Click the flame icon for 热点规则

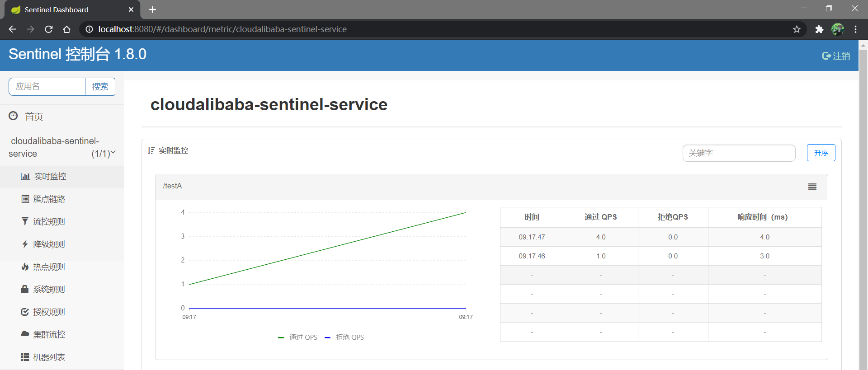click(25, 267)
